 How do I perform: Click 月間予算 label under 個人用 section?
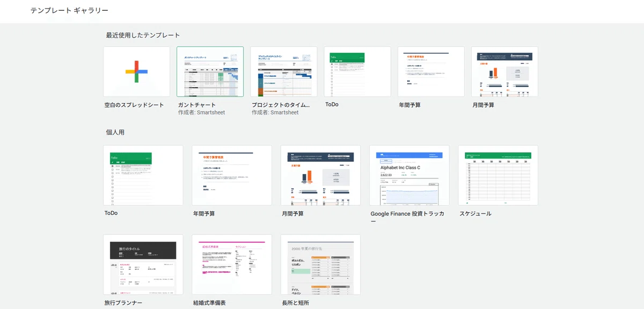pos(292,213)
